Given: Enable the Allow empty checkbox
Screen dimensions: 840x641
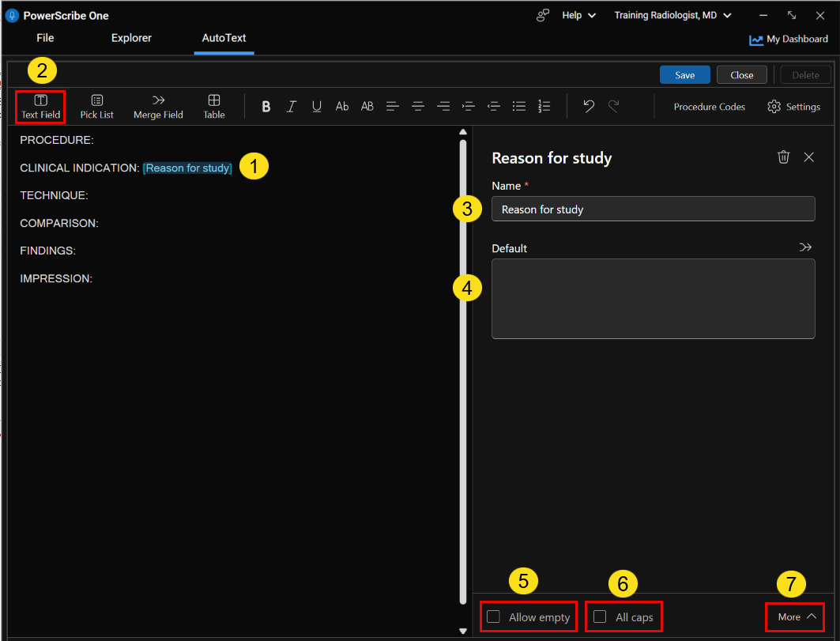Looking at the screenshot, I should point(493,616).
